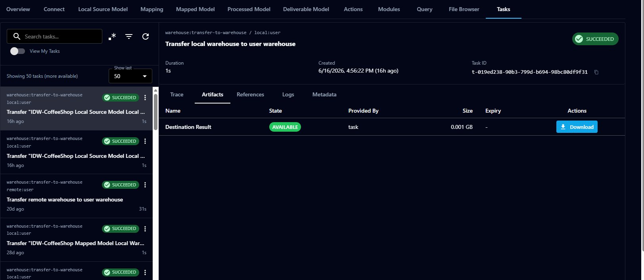Click the 20d ago timestamp
The width and height of the screenshot is (644, 280).
pyautogui.click(x=15, y=209)
